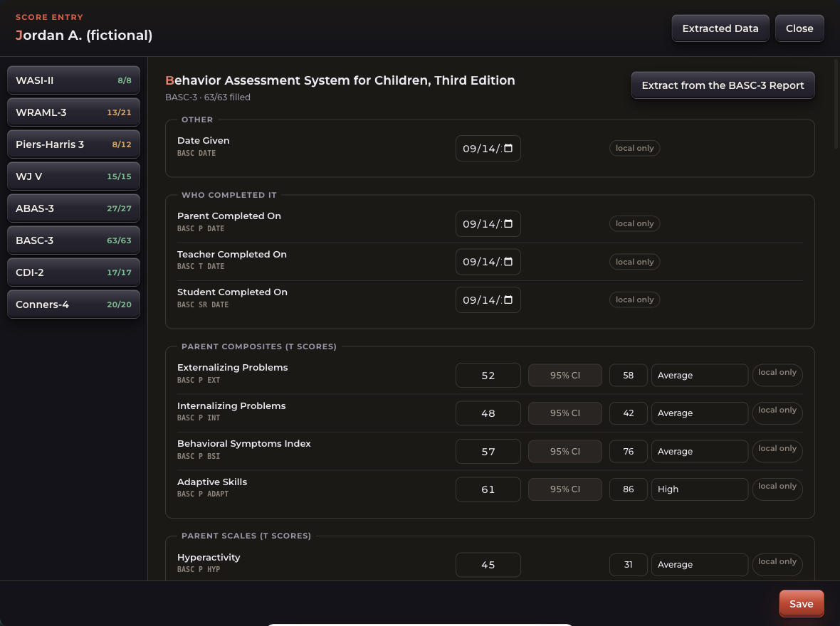Save the entered scores
The height and width of the screenshot is (626, 840).
pyautogui.click(x=801, y=604)
